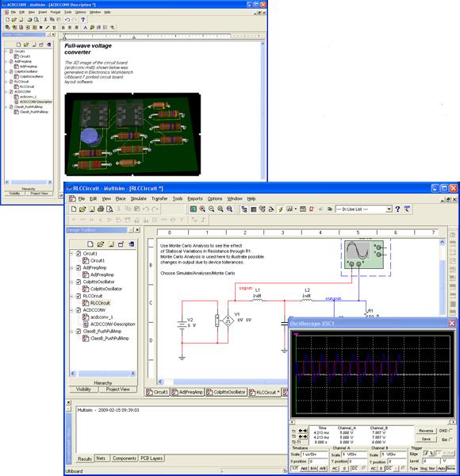Click open folder icon in Design Toolbox panel
Viewport: 460px width, 476px height.
[101, 244]
